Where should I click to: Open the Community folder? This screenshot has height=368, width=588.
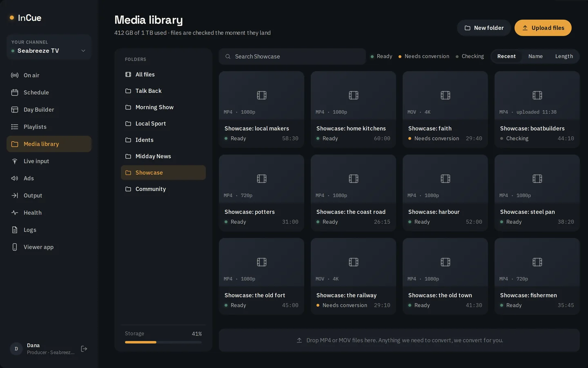(163, 189)
